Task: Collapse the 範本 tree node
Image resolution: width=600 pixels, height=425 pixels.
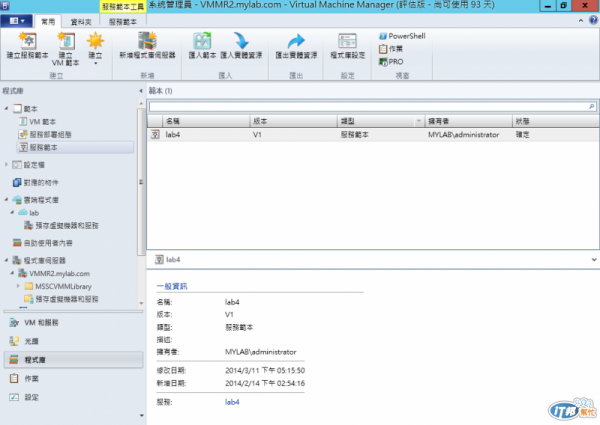Action: (x=6, y=109)
